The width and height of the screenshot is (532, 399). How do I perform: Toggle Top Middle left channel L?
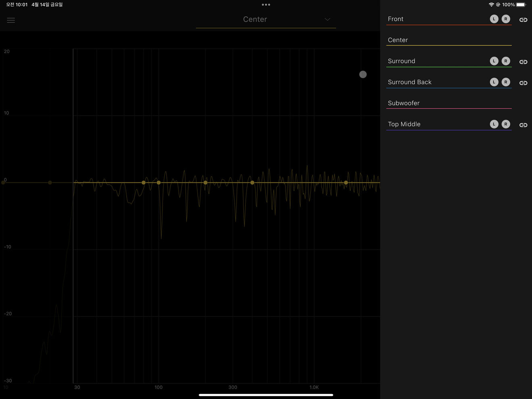pos(494,124)
